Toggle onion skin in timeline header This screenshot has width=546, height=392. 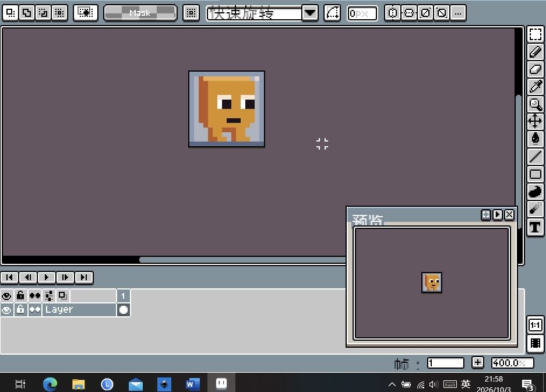pyautogui.click(x=63, y=296)
